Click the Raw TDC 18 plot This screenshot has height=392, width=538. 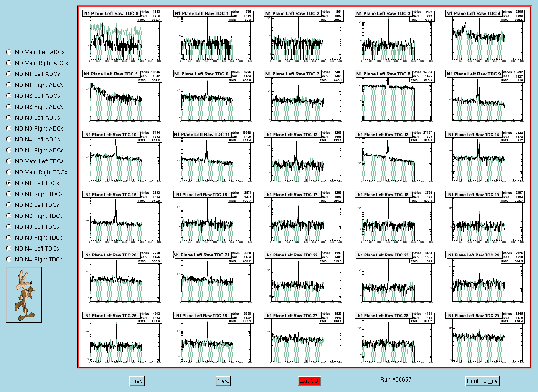(394, 217)
